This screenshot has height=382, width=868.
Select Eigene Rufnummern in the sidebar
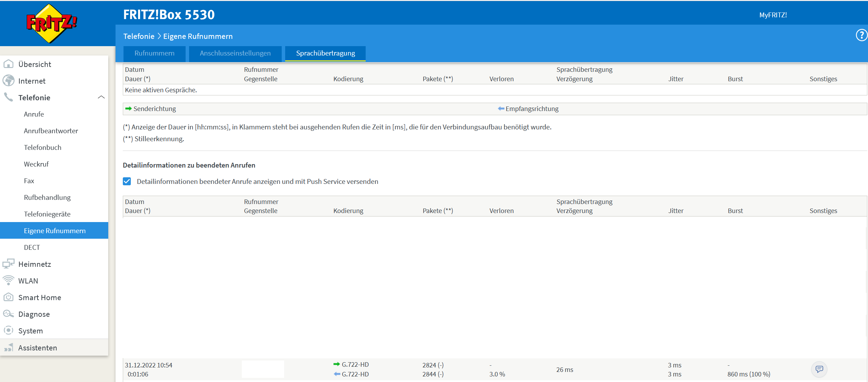click(x=54, y=230)
